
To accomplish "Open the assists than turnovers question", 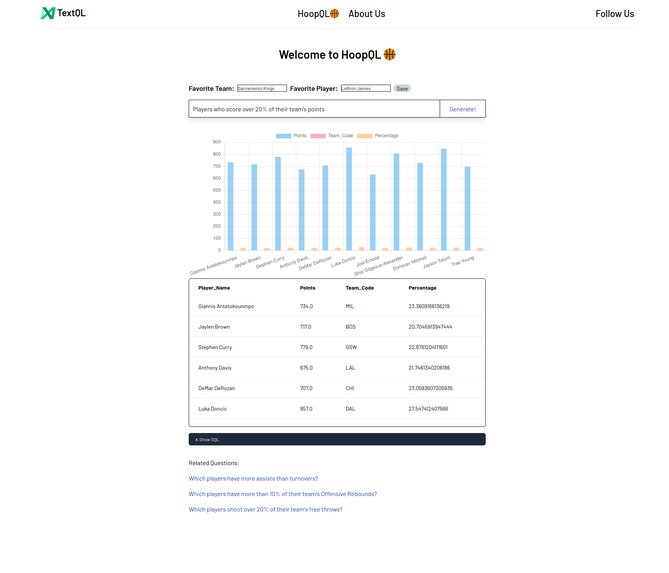I will coord(253,479).
